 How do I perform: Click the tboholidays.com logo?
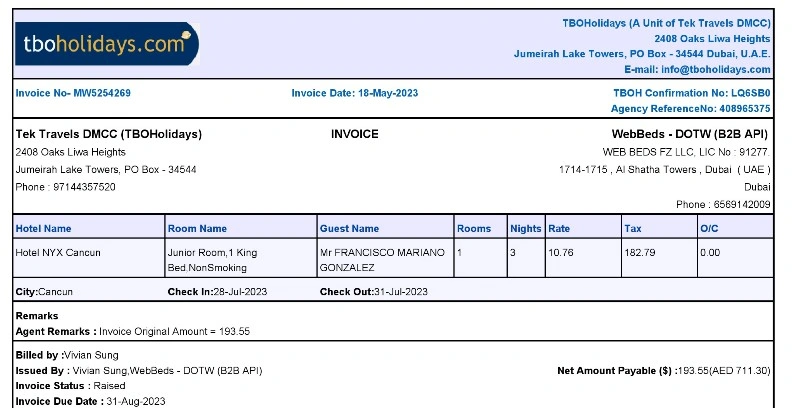click(107, 44)
